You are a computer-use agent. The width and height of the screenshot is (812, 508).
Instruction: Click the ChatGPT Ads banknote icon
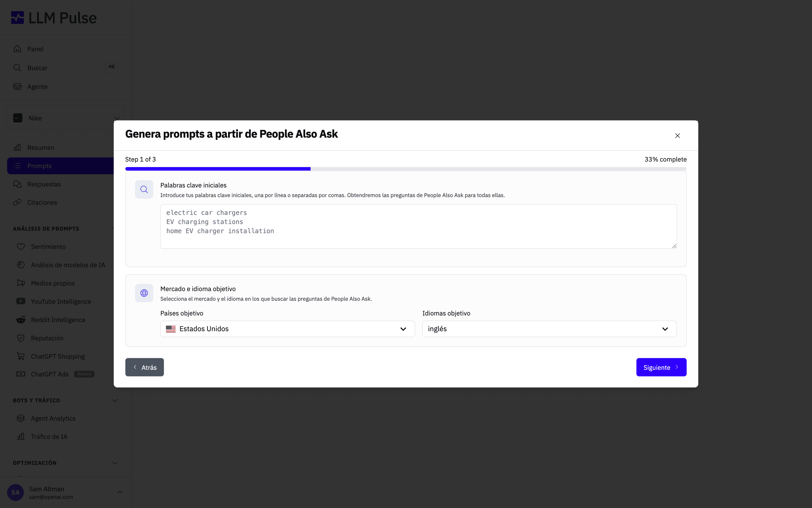click(21, 374)
